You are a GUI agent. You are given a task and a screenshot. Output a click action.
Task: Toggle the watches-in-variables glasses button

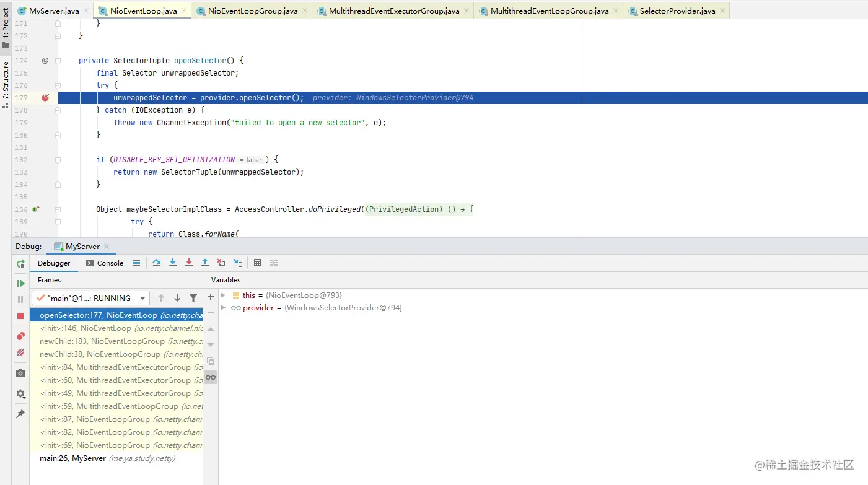[x=211, y=377]
